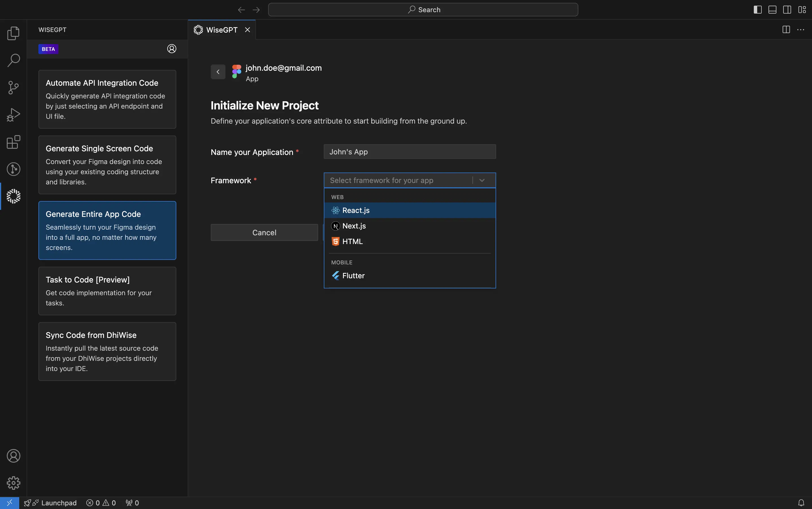
Task: Click Launchpad in status bar
Action: point(51,502)
